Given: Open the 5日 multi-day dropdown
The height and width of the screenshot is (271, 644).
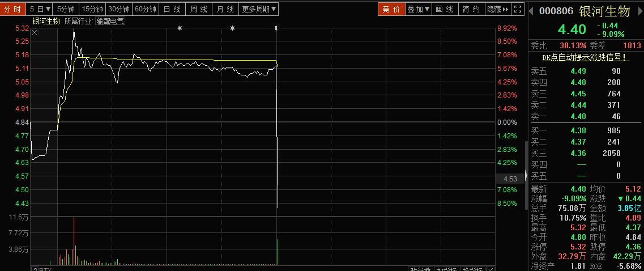Looking at the screenshot, I should [x=41, y=9].
